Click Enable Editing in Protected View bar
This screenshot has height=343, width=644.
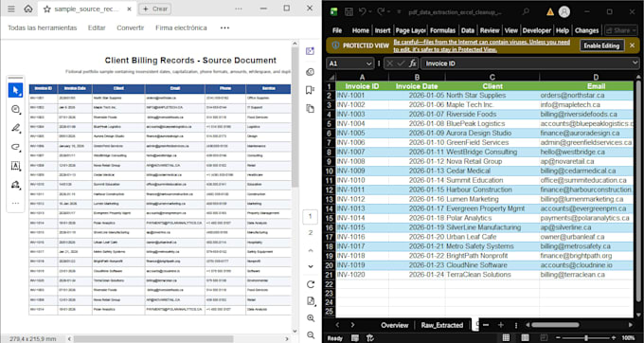[x=601, y=45]
